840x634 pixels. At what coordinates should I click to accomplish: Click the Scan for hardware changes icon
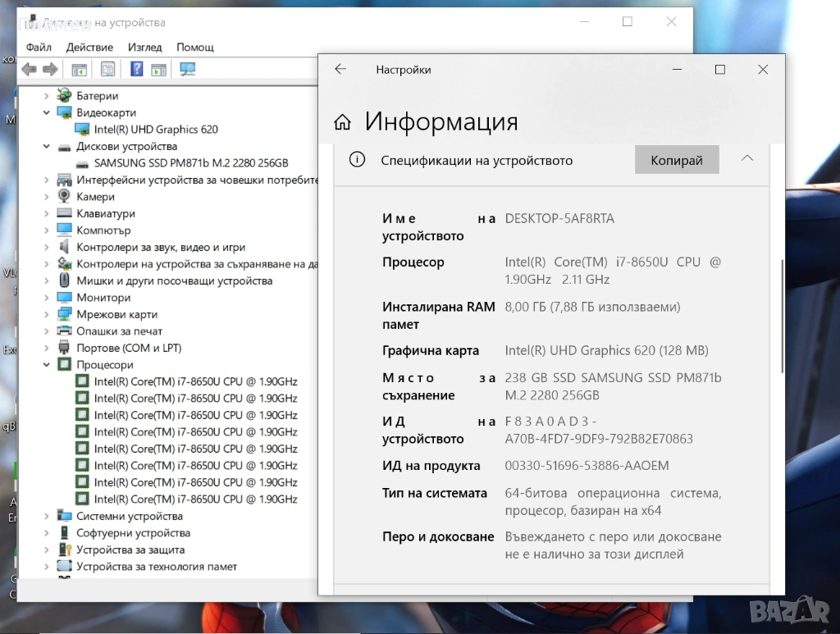187,70
